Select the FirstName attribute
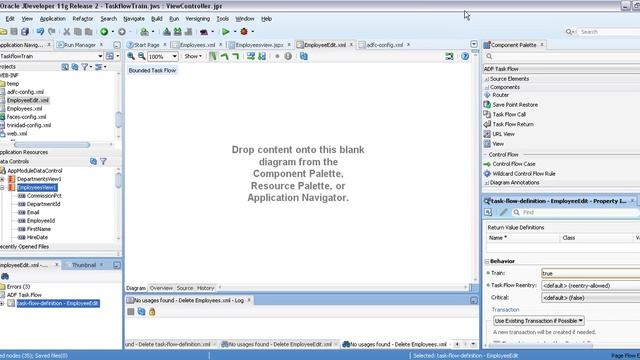 coord(39,229)
